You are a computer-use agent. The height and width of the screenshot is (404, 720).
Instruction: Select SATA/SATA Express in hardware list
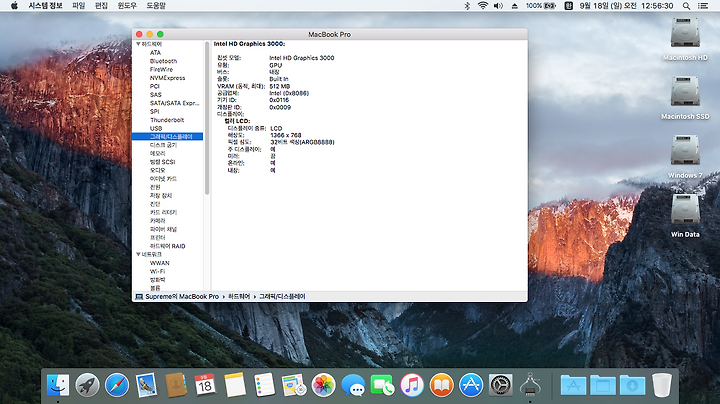174,103
